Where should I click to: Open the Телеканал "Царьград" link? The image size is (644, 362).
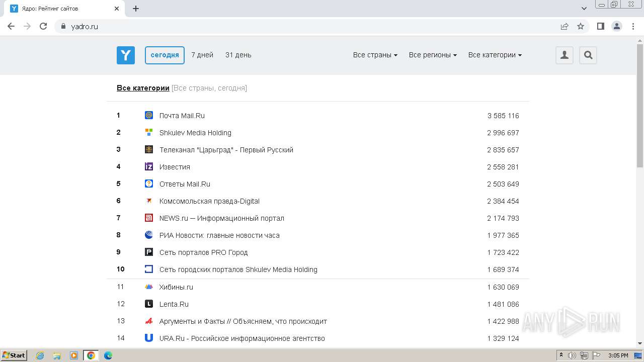[x=226, y=150]
